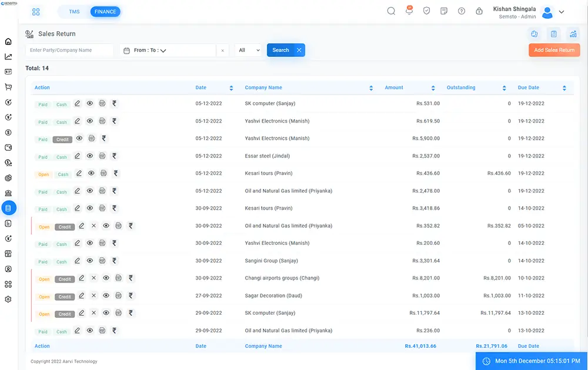Viewport: 588px width, 370px height.
Task: Click the shield check icon in the header
Action: coord(426,11)
